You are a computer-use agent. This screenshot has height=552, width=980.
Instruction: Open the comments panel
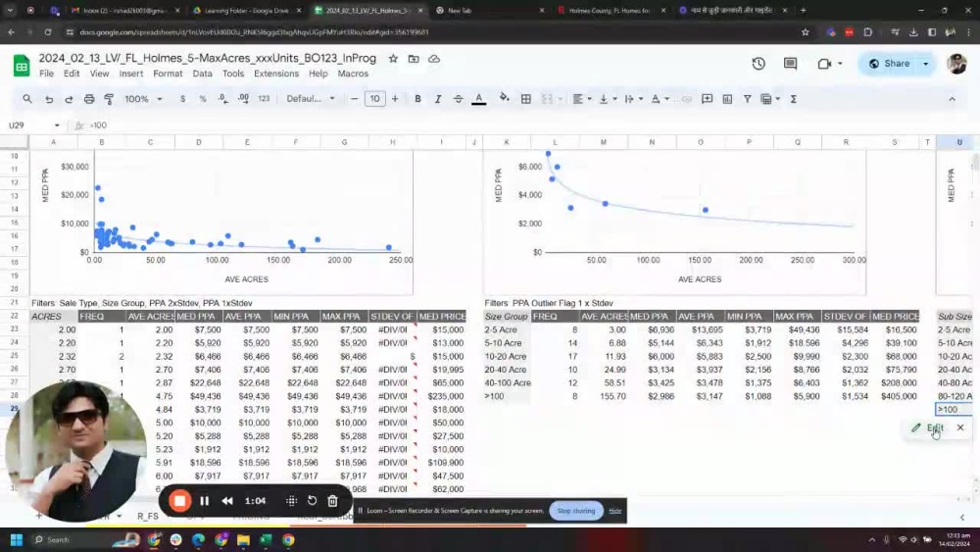pyautogui.click(x=791, y=64)
